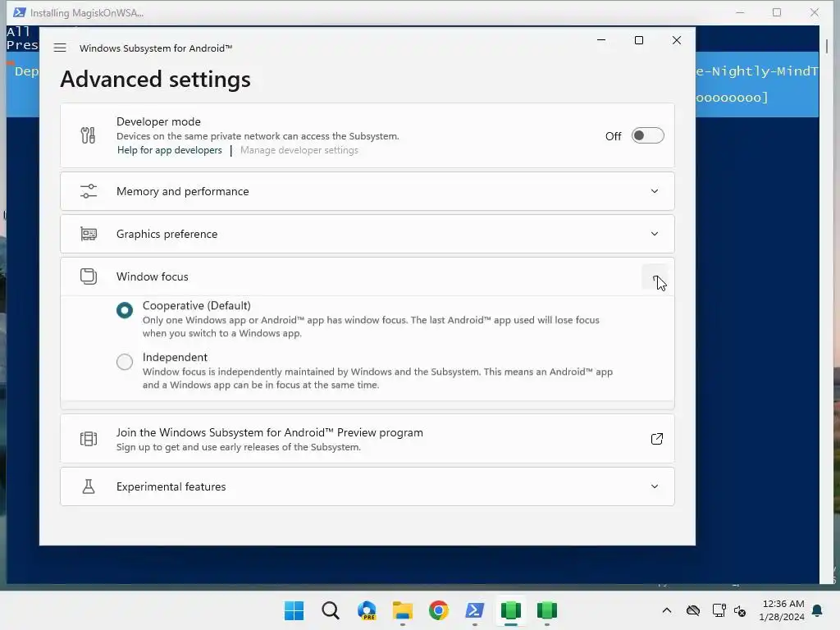Minimize the Windows Subsystem for Android window
This screenshot has width=840, height=630.
[601, 40]
